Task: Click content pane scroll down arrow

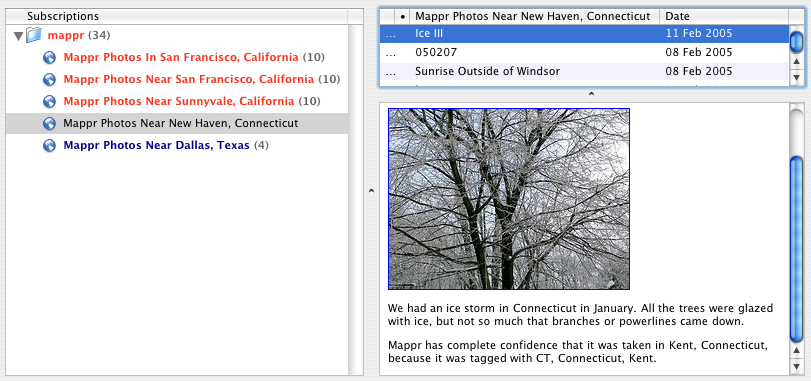Action: point(797,367)
